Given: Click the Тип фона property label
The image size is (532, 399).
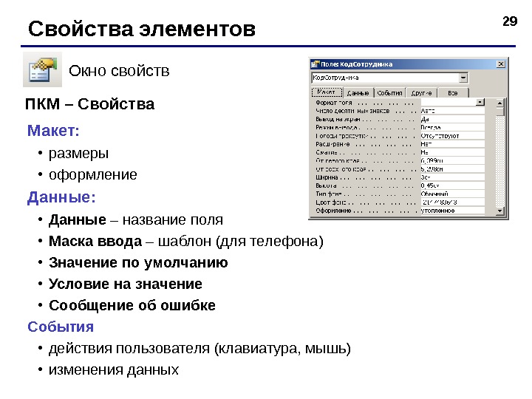Looking at the screenshot, I should 328,194.
